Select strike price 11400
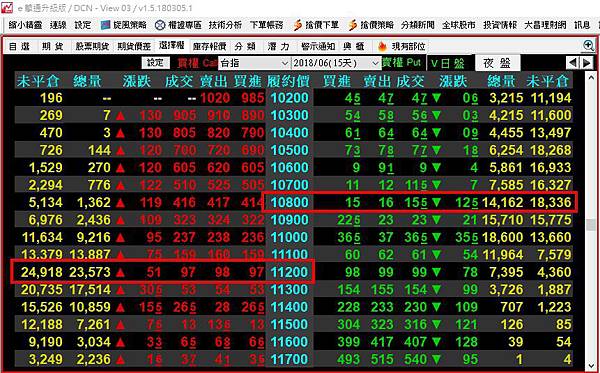600x373 pixels. 289,307
